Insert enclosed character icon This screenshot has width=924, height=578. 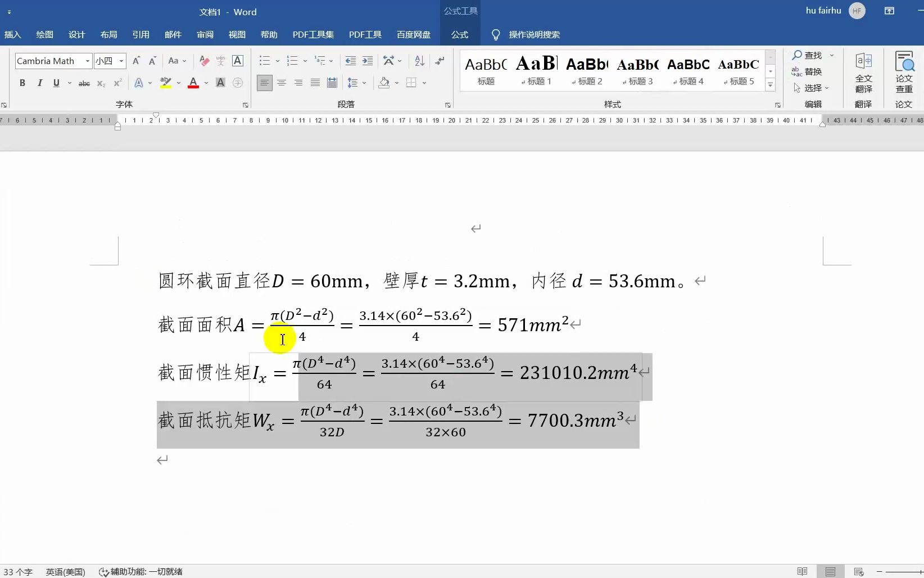[x=238, y=83]
